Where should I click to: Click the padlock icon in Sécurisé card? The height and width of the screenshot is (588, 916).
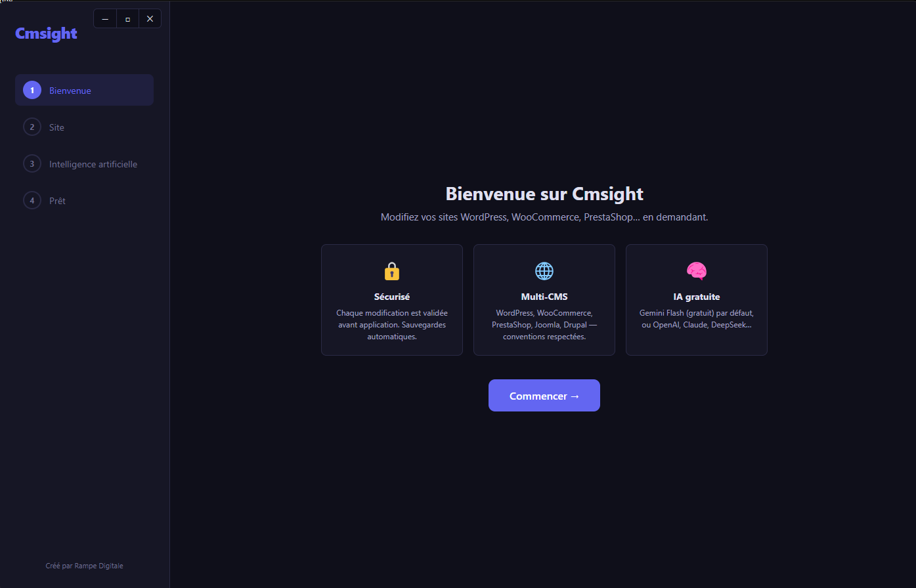[392, 271]
